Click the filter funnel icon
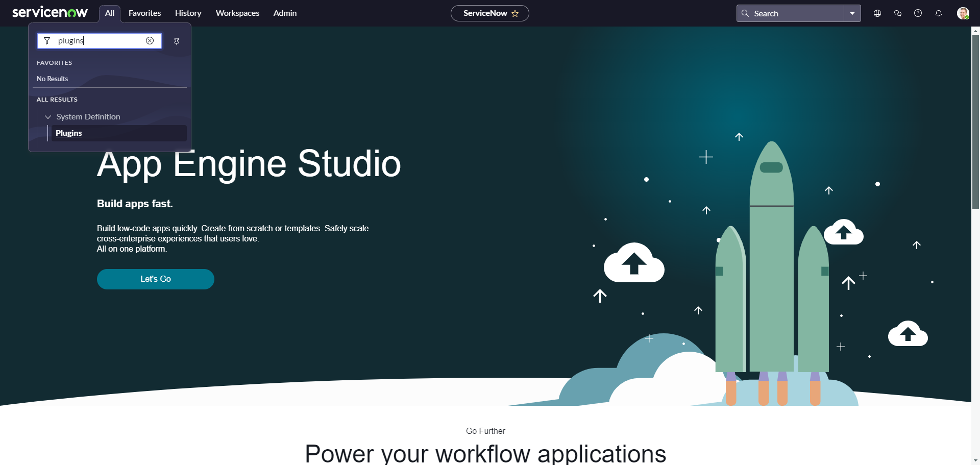Image resolution: width=980 pixels, height=465 pixels. click(47, 41)
